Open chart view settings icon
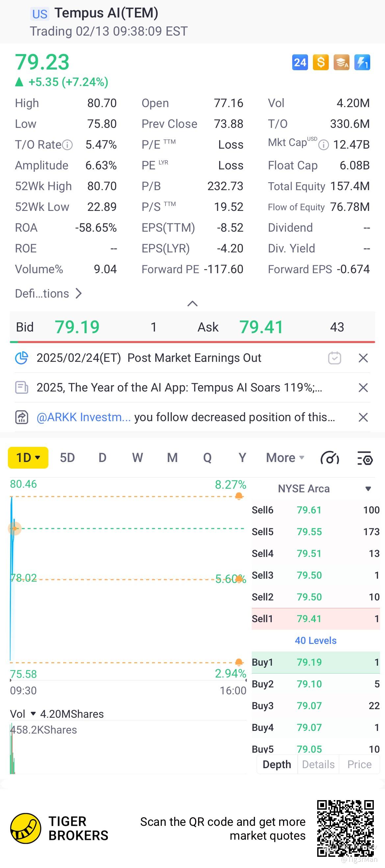The height and width of the screenshot is (868, 385). coord(365,458)
